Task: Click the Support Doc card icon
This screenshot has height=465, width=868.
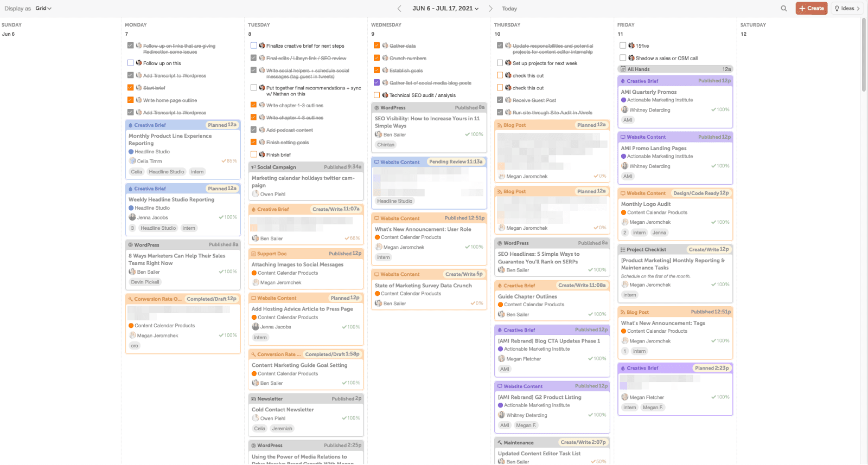Action: pyautogui.click(x=253, y=254)
